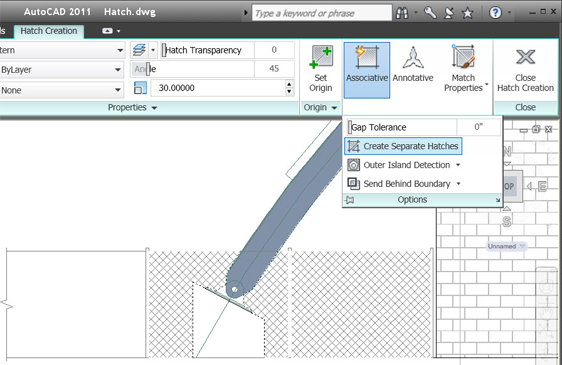
Task: Expand the Properties panel title
Action: click(132, 108)
